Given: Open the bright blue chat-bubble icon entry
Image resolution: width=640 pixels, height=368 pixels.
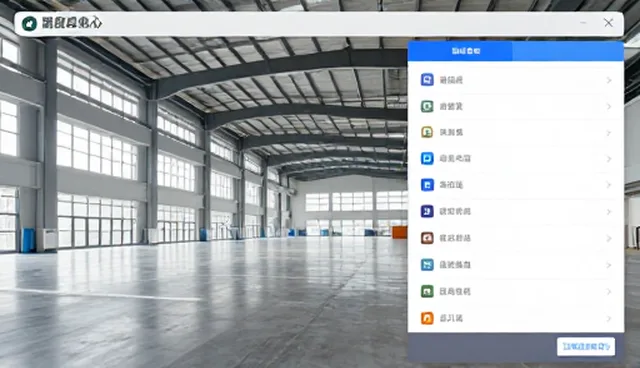Looking at the screenshot, I should click(427, 158).
